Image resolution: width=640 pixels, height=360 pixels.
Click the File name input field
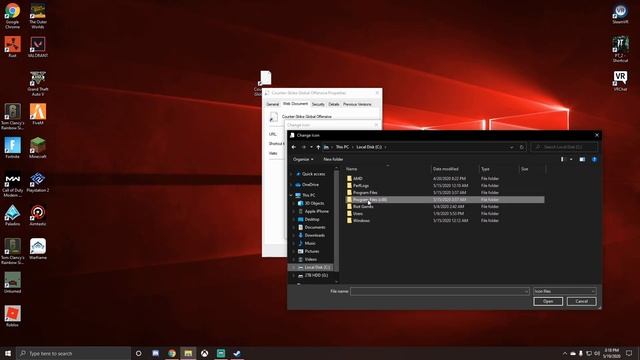pos(440,291)
